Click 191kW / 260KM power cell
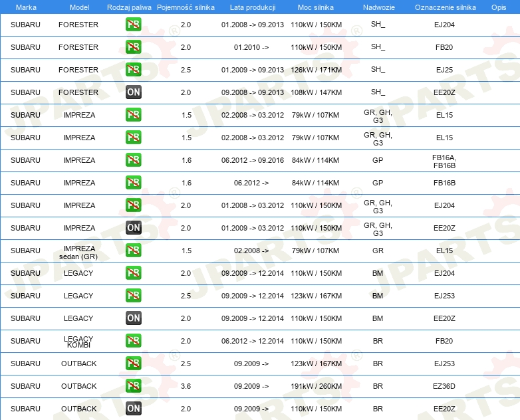This screenshot has height=420, width=520. [316, 386]
